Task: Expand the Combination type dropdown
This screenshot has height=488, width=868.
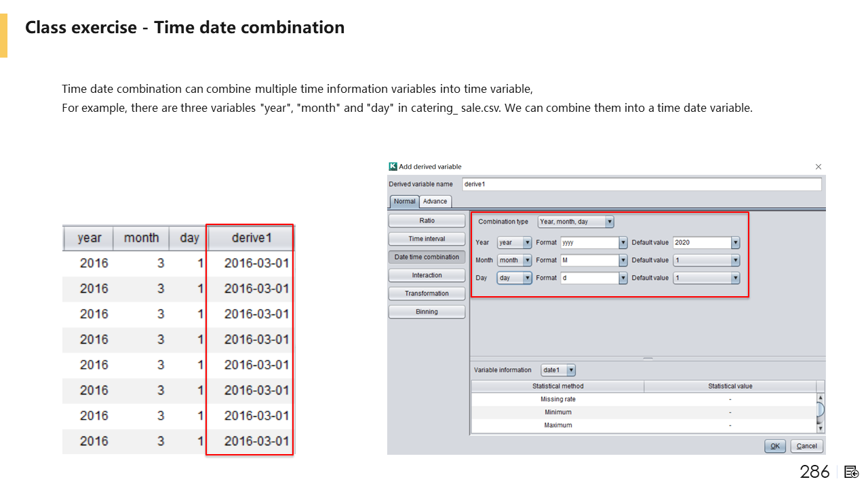Action: [610, 222]
